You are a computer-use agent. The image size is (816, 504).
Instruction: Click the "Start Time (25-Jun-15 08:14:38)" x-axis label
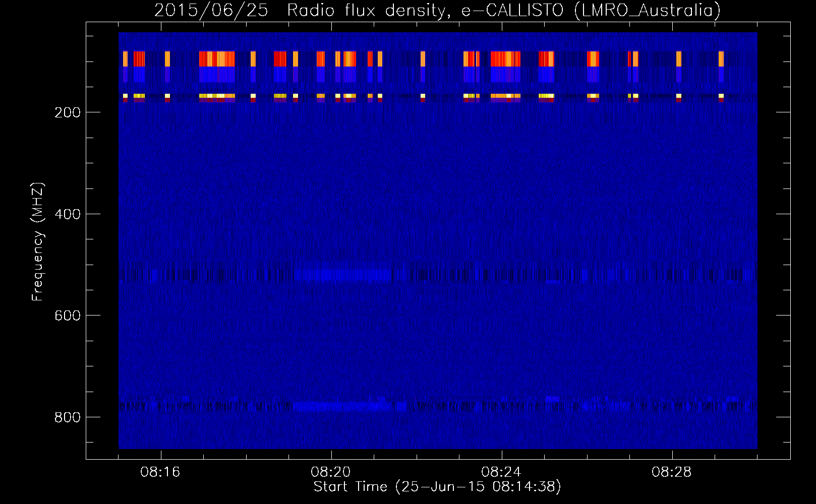click(437, 487)
